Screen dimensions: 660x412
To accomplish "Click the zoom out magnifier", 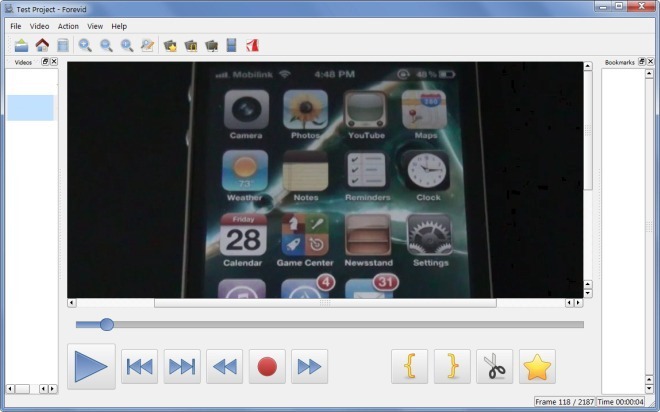I will (106, 45).
